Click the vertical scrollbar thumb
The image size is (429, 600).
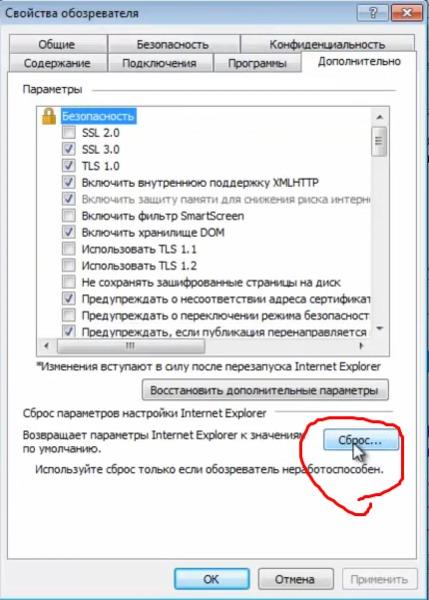(x=379, y=141)
